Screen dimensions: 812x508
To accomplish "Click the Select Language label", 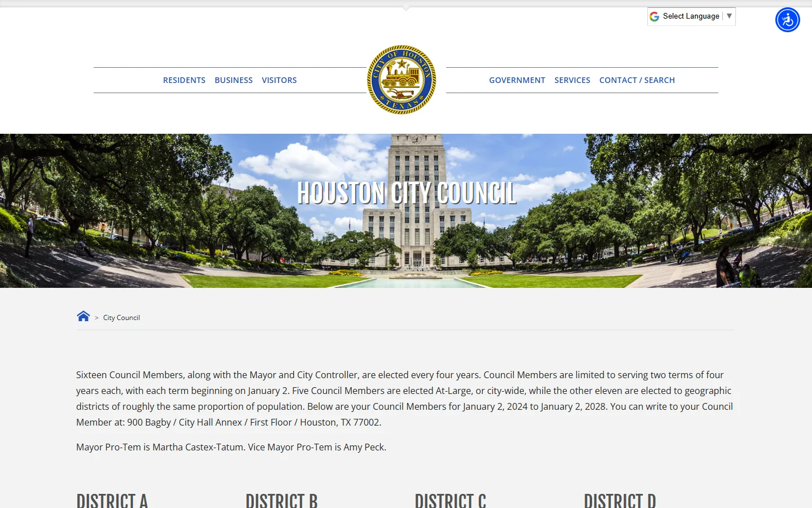I will [691, 16].
